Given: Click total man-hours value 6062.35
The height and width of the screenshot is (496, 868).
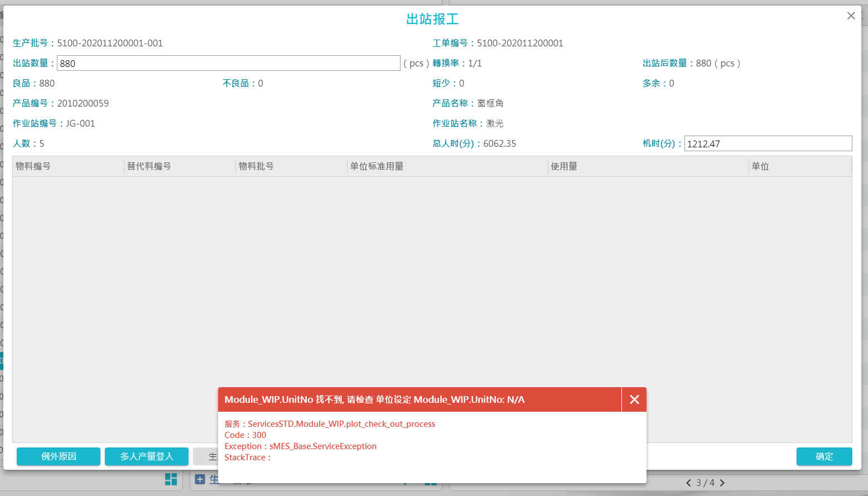Looking at the screenshot, I should tap(500, 143).
